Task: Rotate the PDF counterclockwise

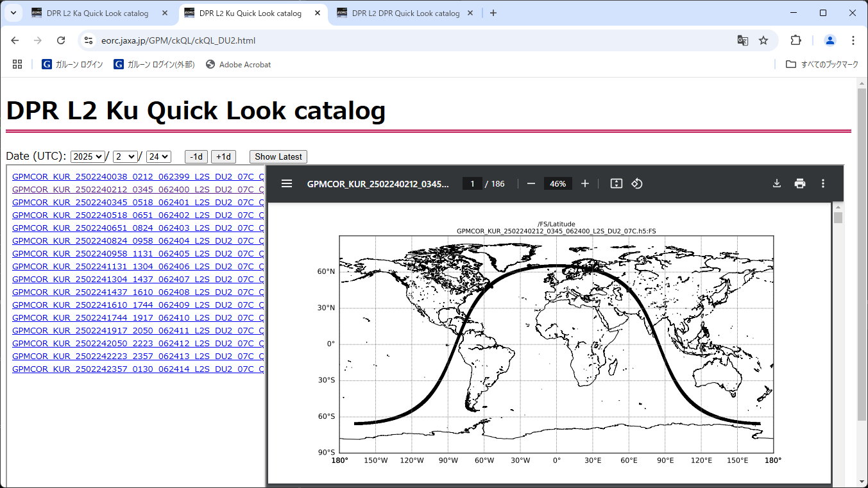Action: coord(637,183)
